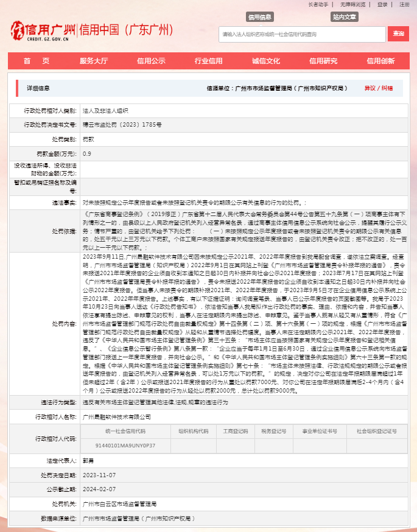Viewport: 417px width, 532px height.
Task: Open 信用公示 navigation menu
Action: click(151, 61)
